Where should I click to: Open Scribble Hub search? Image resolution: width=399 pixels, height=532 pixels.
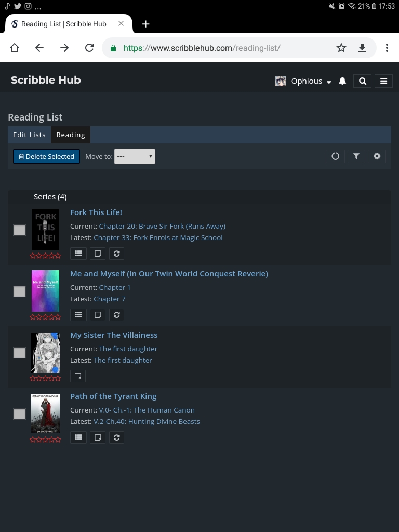362,81
